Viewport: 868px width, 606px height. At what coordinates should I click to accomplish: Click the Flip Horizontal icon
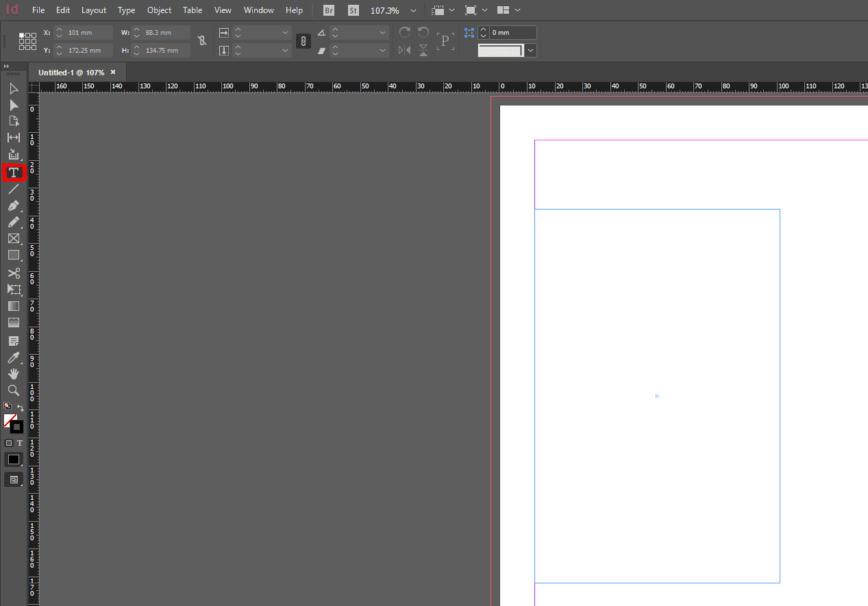click(404, 49)
